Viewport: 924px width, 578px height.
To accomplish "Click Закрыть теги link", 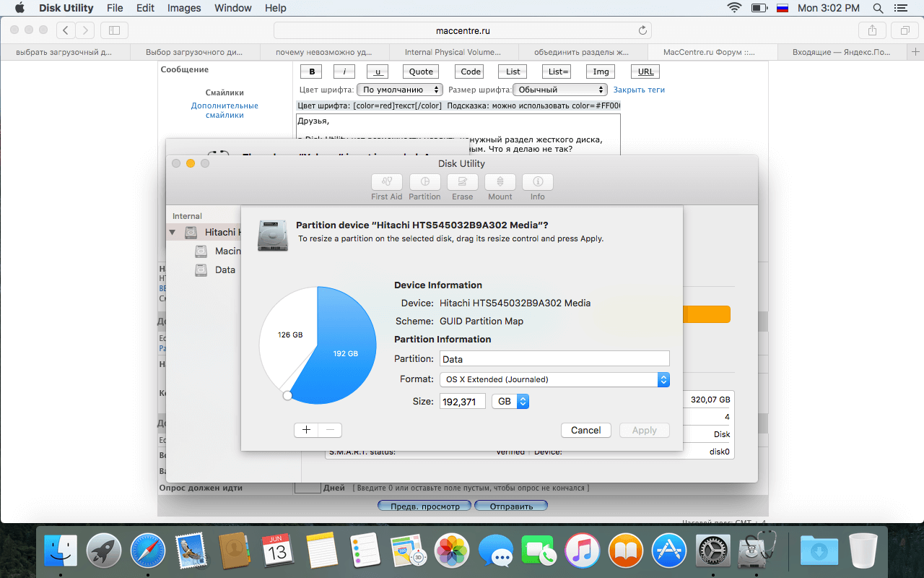I will pyautogui.click(x=639, y=90).
